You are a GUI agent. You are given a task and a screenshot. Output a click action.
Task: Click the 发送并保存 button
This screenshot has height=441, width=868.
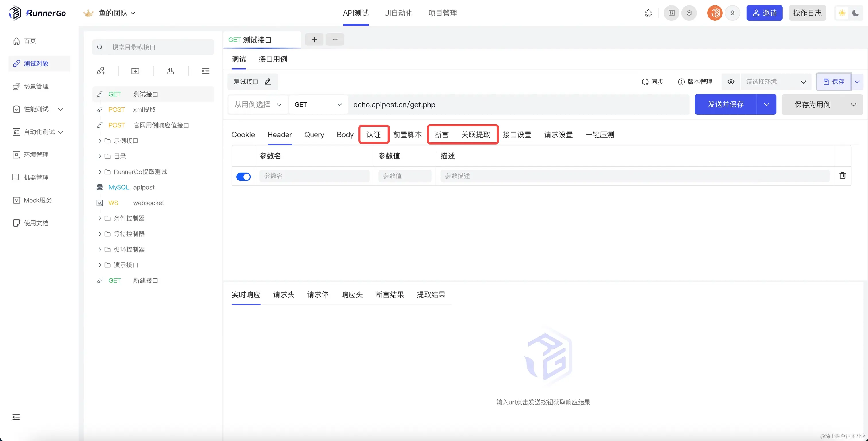click(x=725, y=105)
